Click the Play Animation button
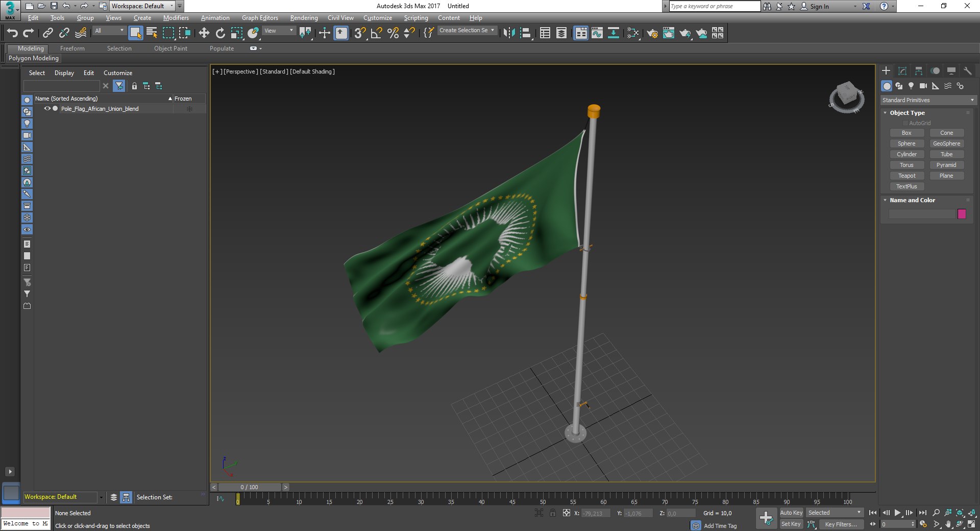 [897, 513]
